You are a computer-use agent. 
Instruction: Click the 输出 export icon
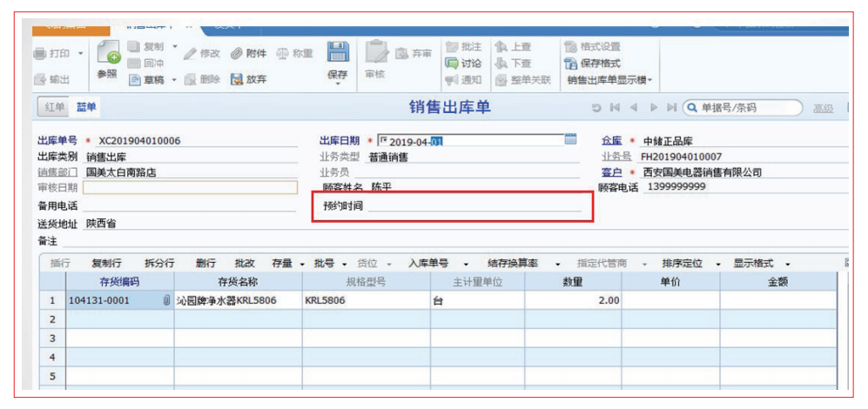coord(39,79)
